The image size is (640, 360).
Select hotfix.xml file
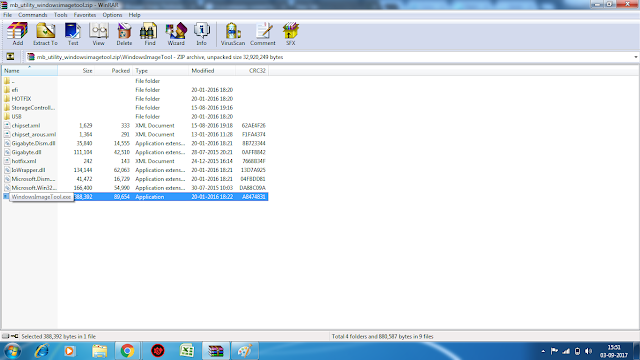(135, 161)
